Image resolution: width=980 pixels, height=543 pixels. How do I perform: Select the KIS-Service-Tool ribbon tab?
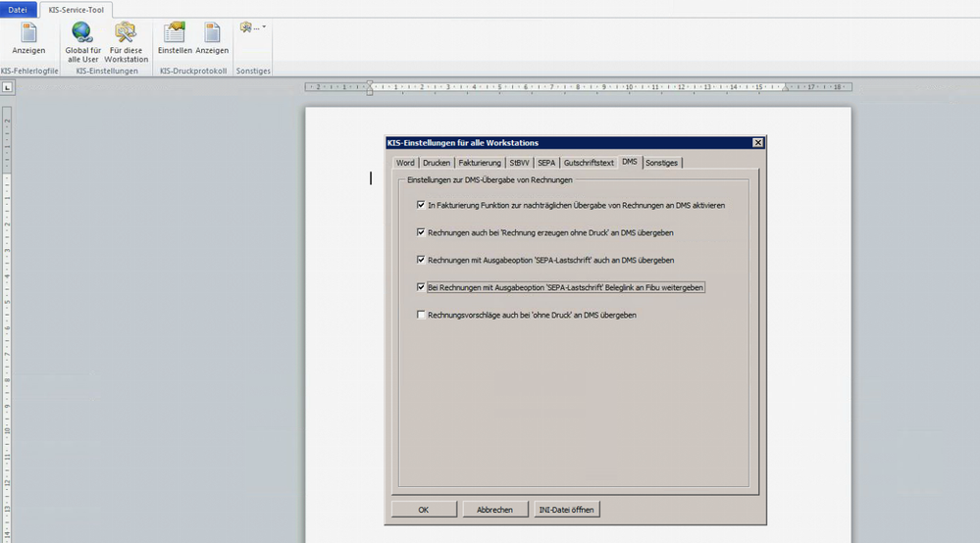coord(77,9)
